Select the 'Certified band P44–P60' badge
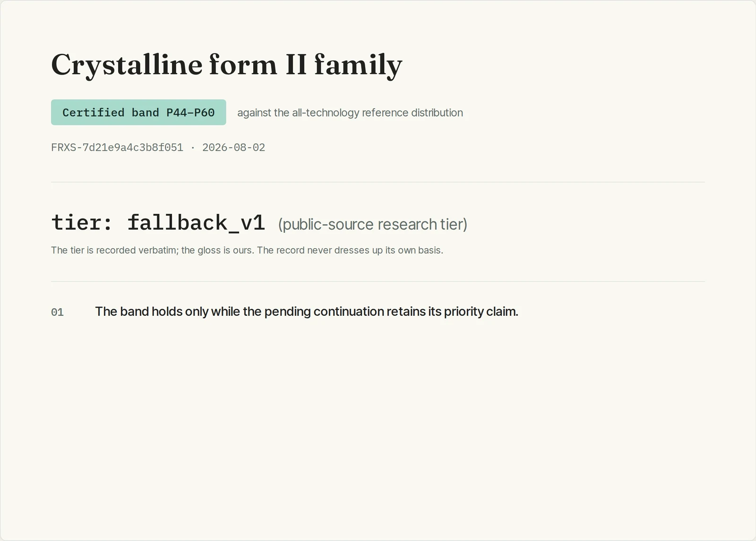The height and width of the screenshot is (541, 756). point(138,112)
